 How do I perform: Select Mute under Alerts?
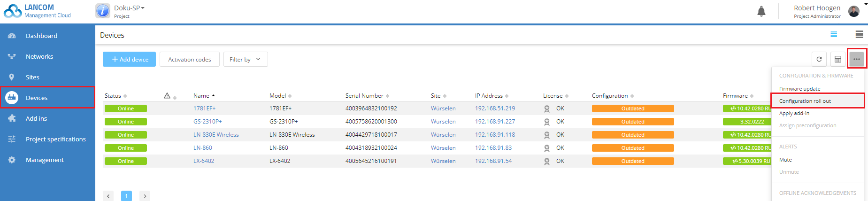pos(785,160)
